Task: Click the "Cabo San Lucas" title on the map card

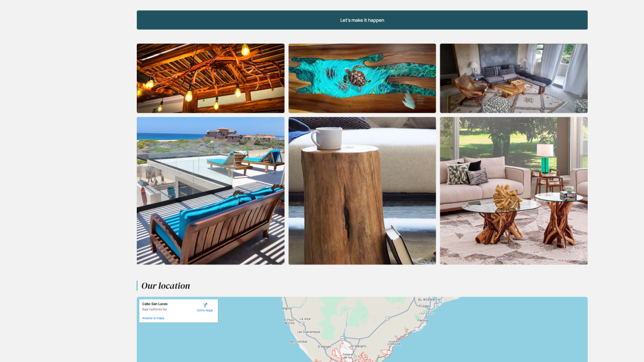Action: tap(155, 304)
